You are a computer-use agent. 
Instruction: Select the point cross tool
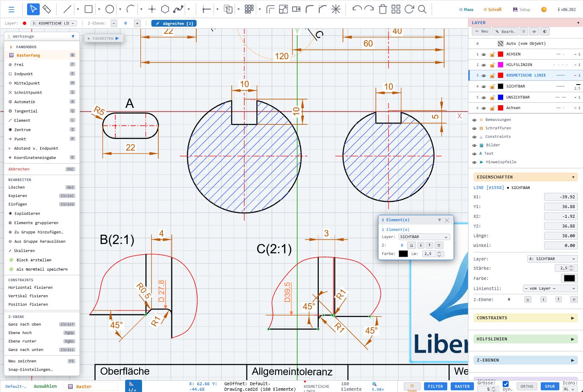(x=152, y=9)
